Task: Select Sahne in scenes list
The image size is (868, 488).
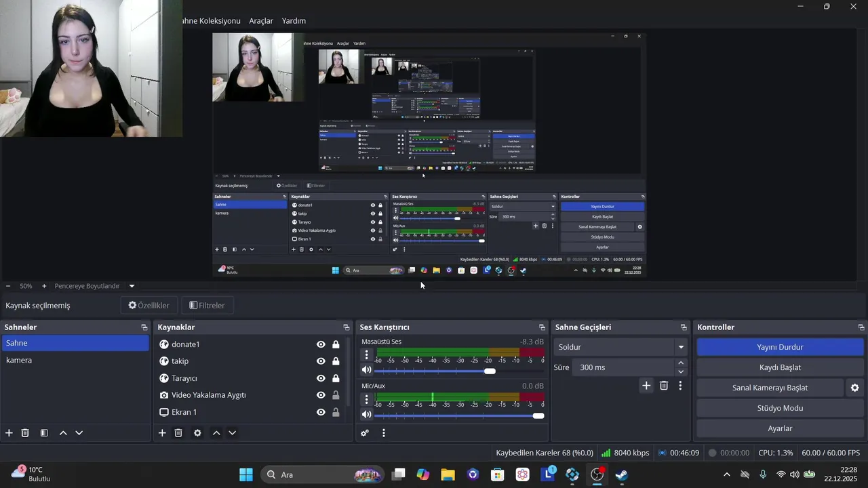Action: coord(75,343)
